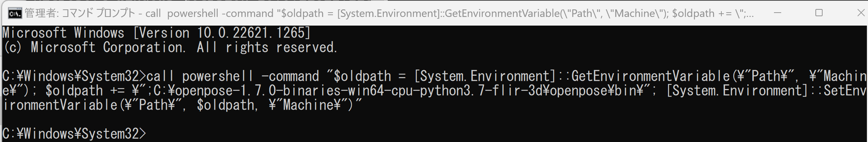Click the second [System.Environment] text
This screenshot has height=142, width=868.
(x=737, y=90)
